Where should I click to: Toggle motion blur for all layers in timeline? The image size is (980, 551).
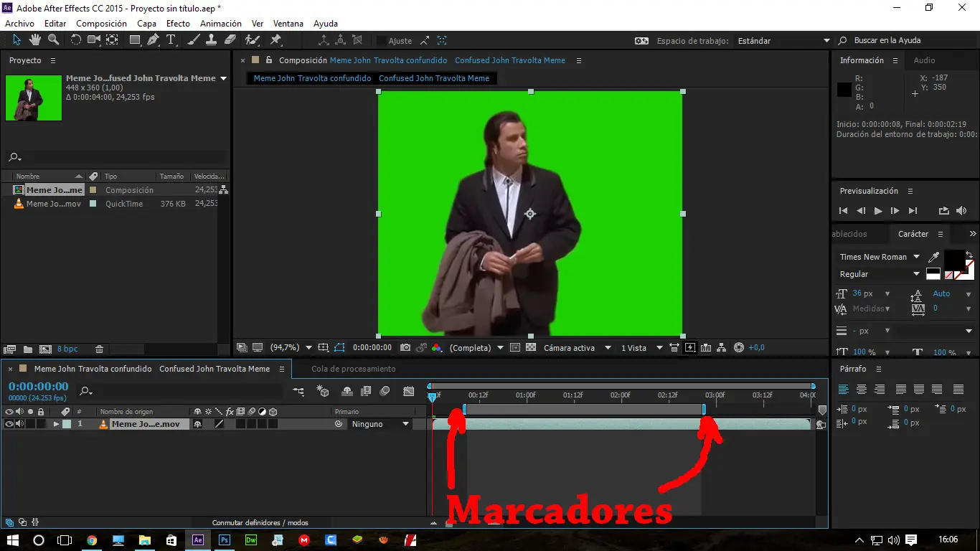[x=385, y=391]
